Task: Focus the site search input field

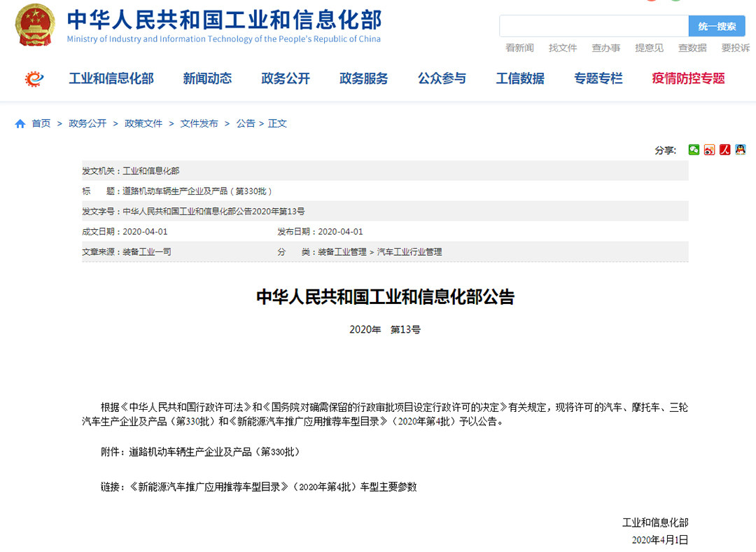Action: (594, 27)
